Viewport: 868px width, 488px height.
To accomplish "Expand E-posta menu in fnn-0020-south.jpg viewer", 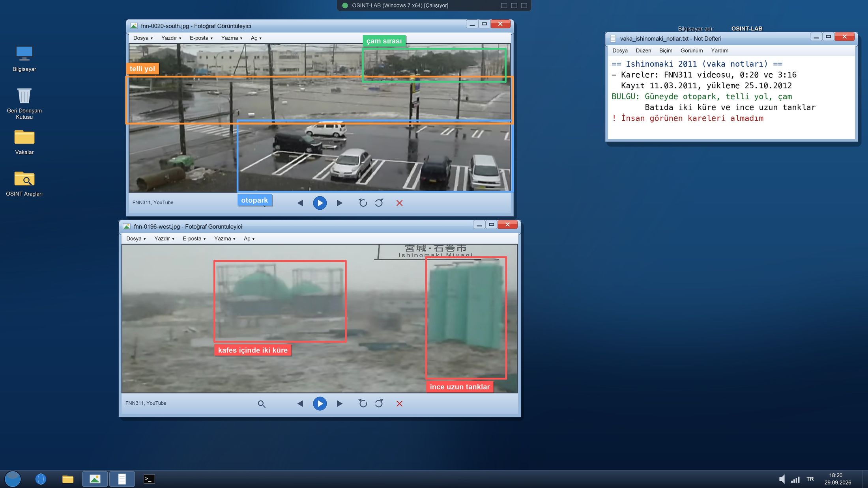I will point(201,38).
